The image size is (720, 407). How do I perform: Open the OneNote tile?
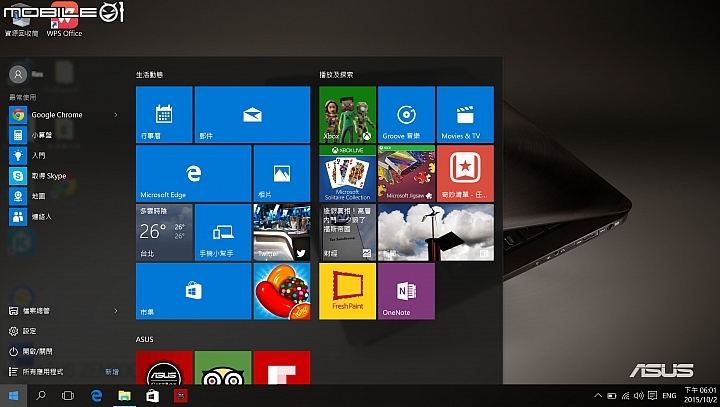tap(406, 291)
